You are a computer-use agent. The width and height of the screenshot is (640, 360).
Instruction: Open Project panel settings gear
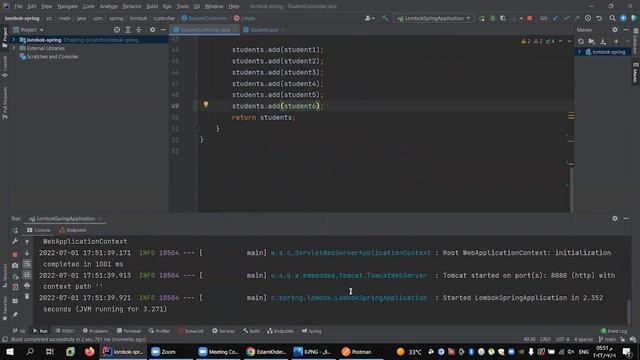point(152,30)
